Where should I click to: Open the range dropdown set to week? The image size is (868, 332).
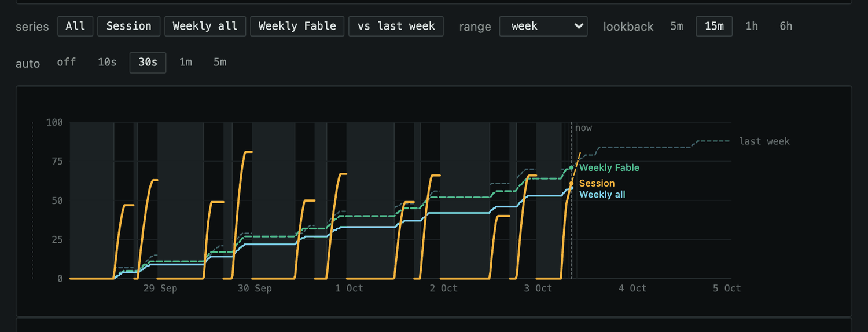[543, 26]
